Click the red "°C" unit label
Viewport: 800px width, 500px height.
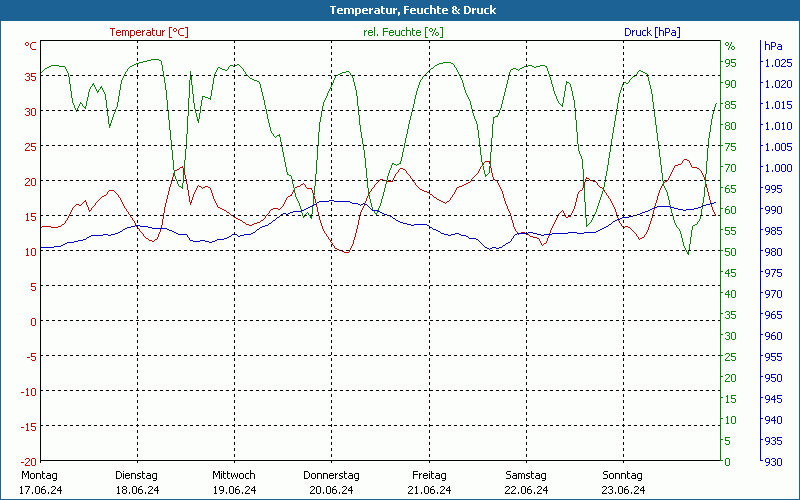coord(31,46)
